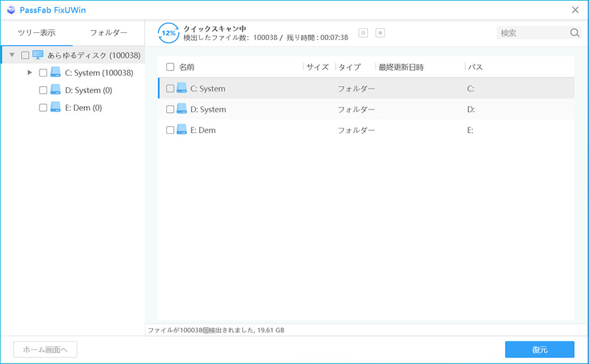Click the magnifying glass search icon

(575, 33)
